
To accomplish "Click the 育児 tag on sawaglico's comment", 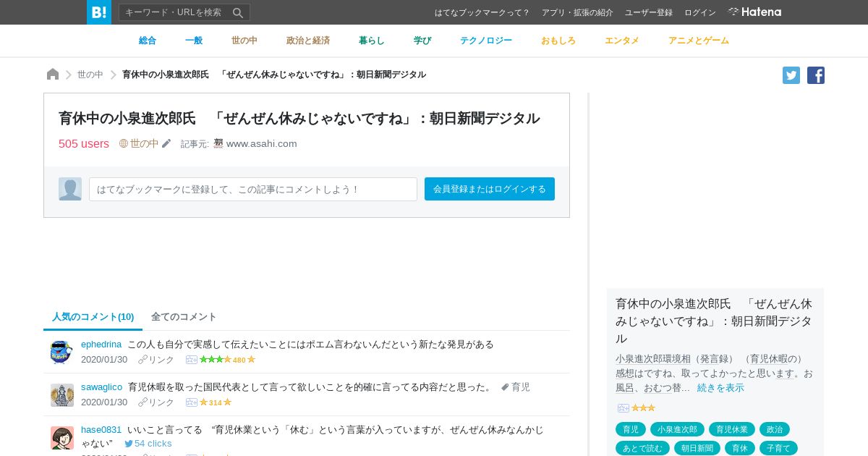I will click(x=516, y=387).
